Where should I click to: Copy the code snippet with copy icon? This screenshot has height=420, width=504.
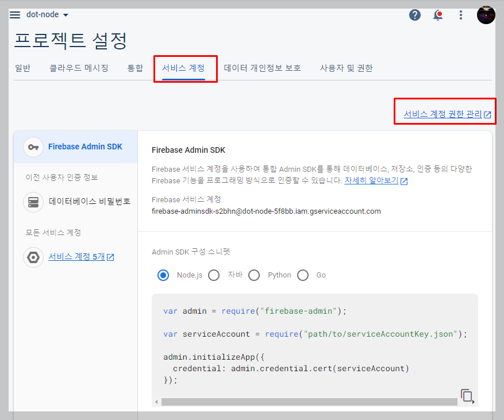click(467, 395)
